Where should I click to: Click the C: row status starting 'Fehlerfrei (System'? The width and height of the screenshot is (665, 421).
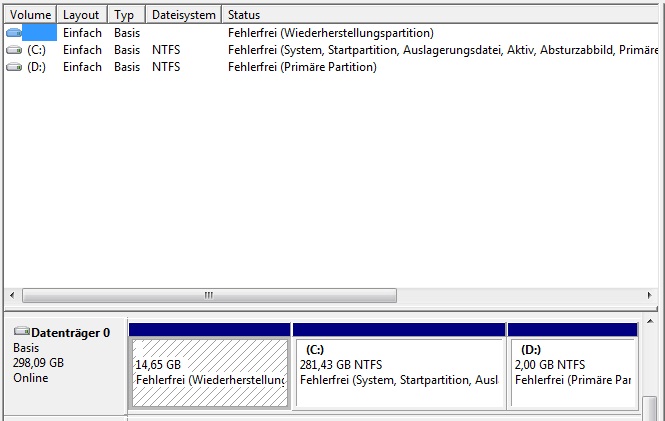coord(443,50)
